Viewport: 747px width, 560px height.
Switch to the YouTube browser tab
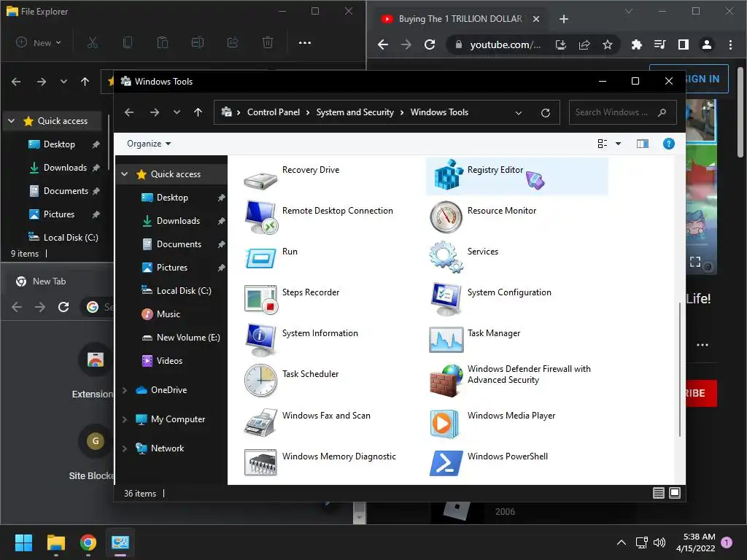[x=460, y=18]
